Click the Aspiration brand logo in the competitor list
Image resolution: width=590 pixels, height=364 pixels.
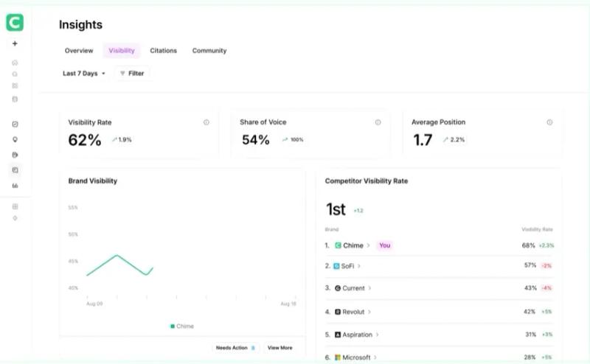(338, 335)
